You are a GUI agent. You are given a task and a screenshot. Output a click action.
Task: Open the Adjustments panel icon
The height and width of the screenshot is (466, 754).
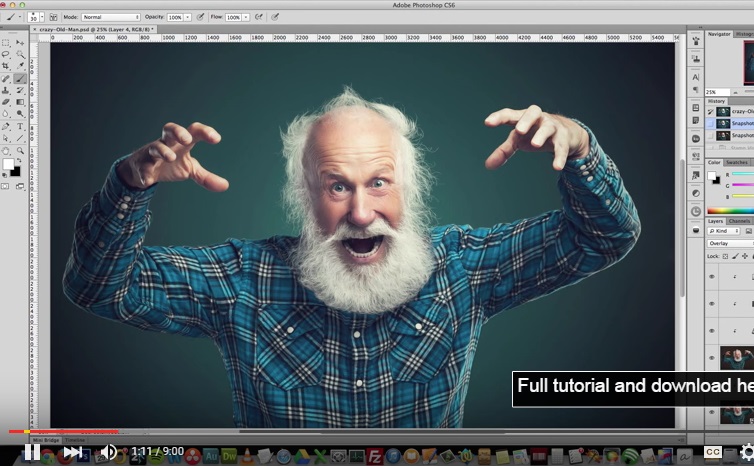[696, 193]
